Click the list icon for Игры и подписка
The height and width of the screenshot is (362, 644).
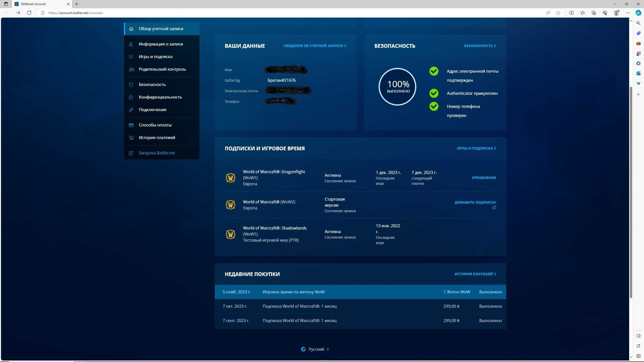click(131, 57)
